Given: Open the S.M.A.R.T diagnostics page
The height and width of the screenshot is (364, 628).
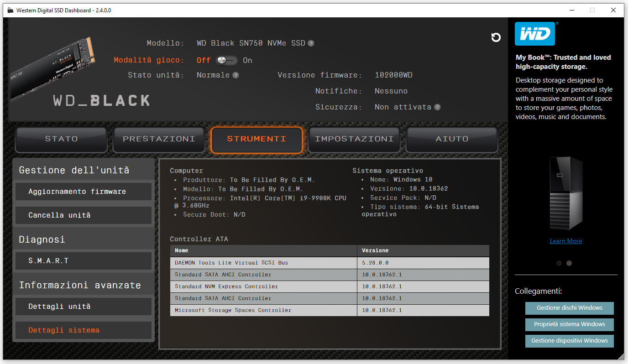Looking at the screenshot, I should coord(84,261).
